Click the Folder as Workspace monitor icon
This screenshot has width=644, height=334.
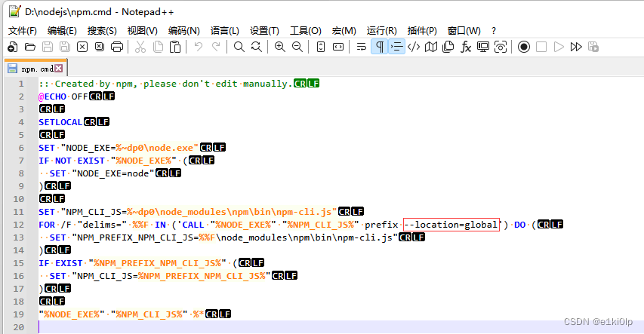pos(483,47)
